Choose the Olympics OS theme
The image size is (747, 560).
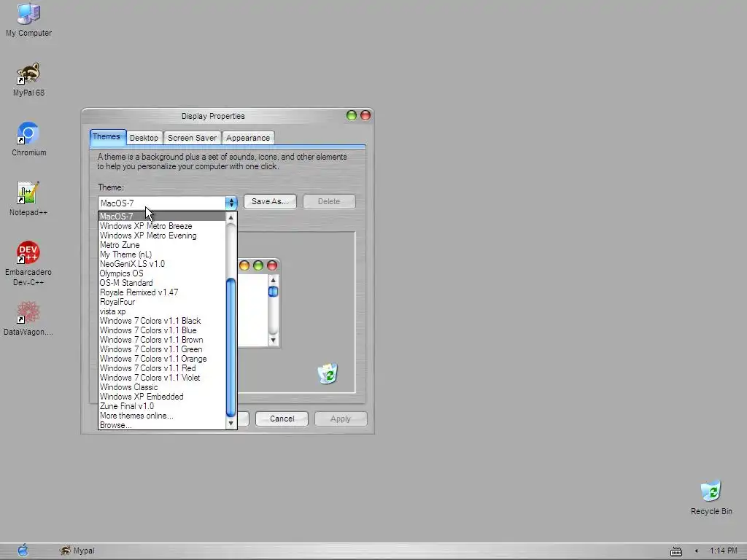coord(161,273)
